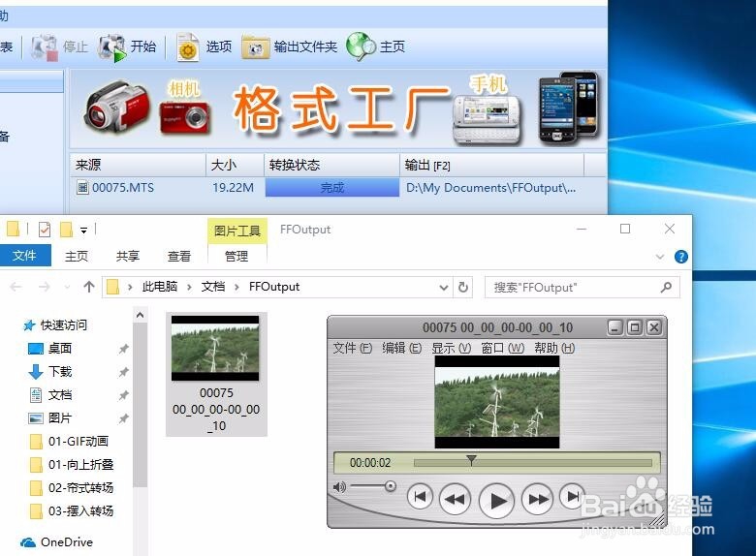Open the player's 帮助(H) menu
The width and height of the screenshot is (756, 556).
click(554, 348)
